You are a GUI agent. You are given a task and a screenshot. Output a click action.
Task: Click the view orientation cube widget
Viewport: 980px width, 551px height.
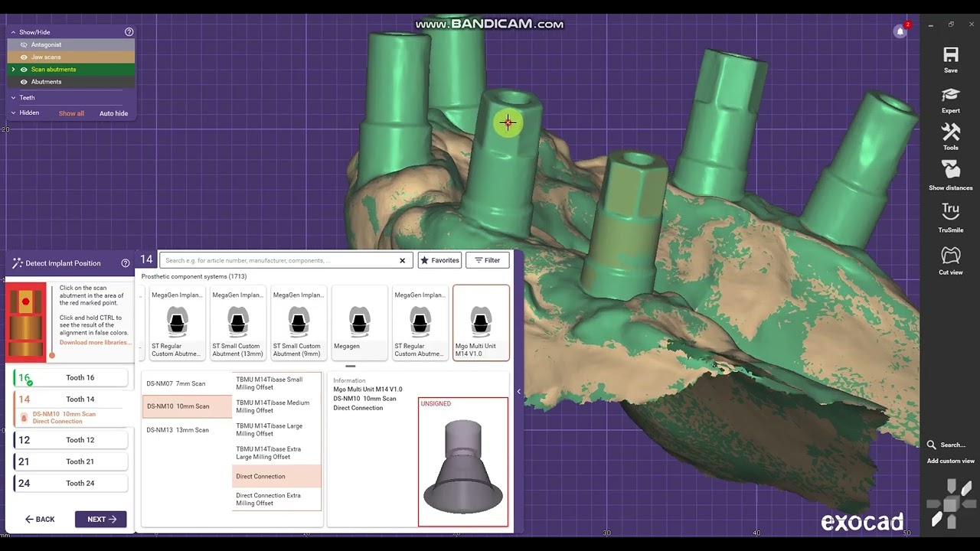pos(951,504)
